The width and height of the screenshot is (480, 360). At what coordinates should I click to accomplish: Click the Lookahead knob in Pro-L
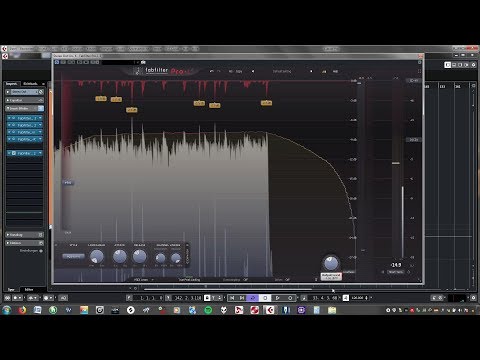tap(97, 257)
